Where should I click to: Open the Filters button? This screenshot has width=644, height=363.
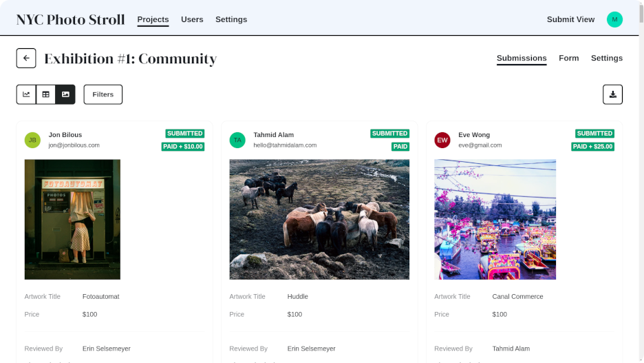pos(103,94)
